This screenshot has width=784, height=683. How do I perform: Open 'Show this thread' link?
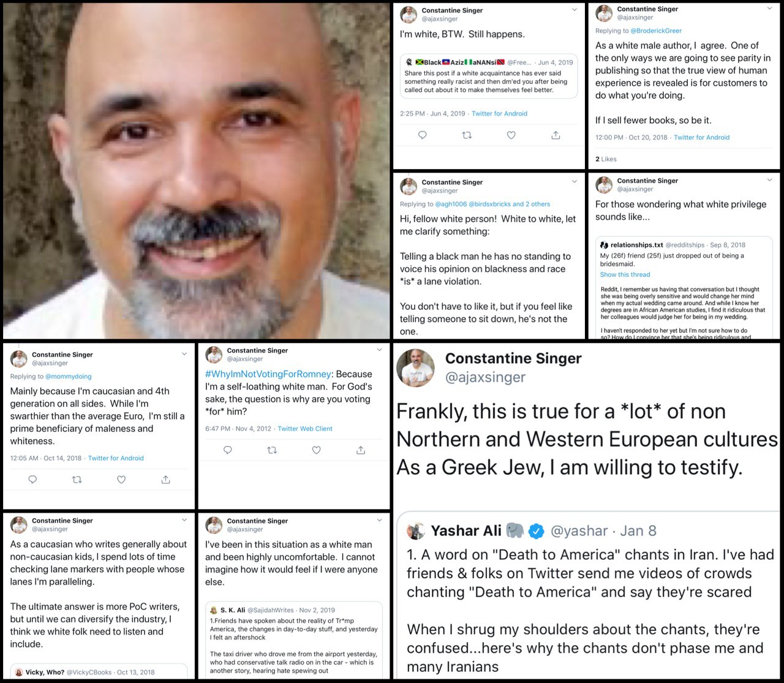point(625,274)
